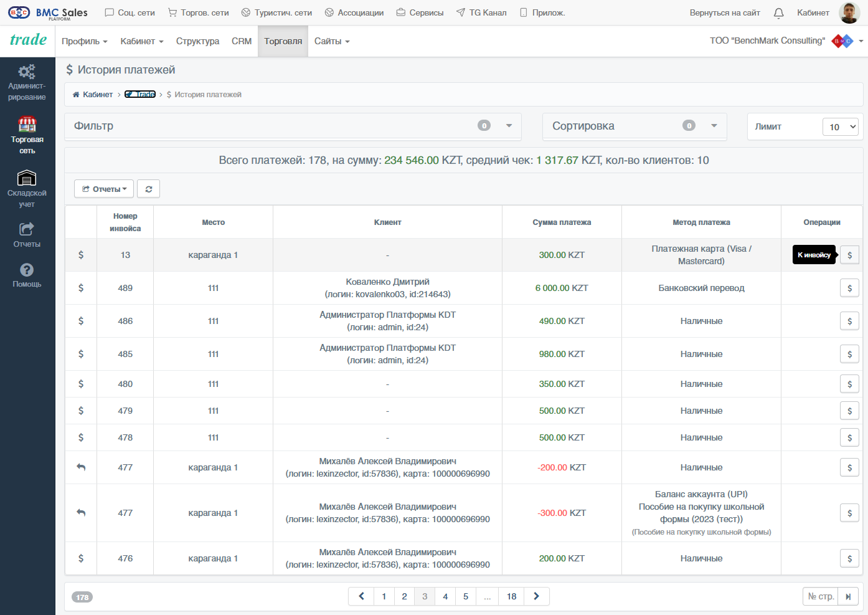Click the refresh icon next to Отчеты
This screenshot has width=868, height=615.
(x=149, y=189)
